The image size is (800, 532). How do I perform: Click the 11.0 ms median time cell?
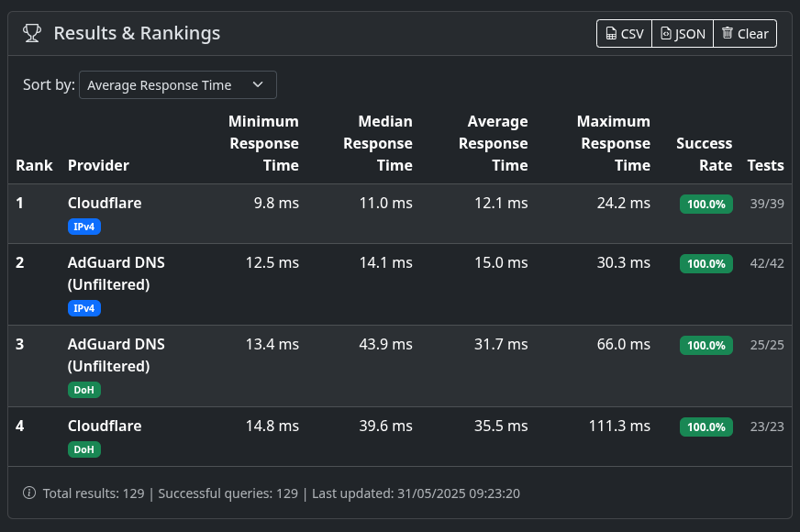385,203
